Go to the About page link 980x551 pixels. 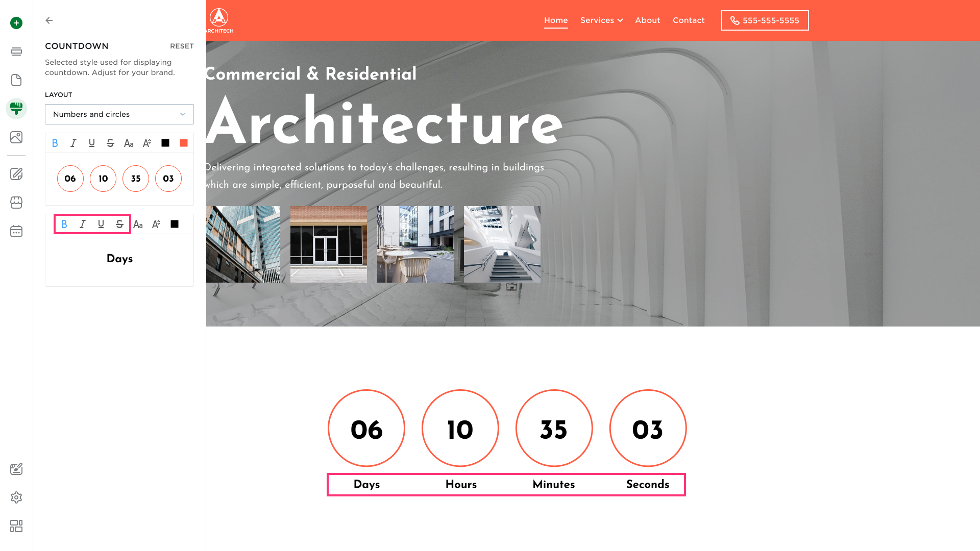click(647, 20)
